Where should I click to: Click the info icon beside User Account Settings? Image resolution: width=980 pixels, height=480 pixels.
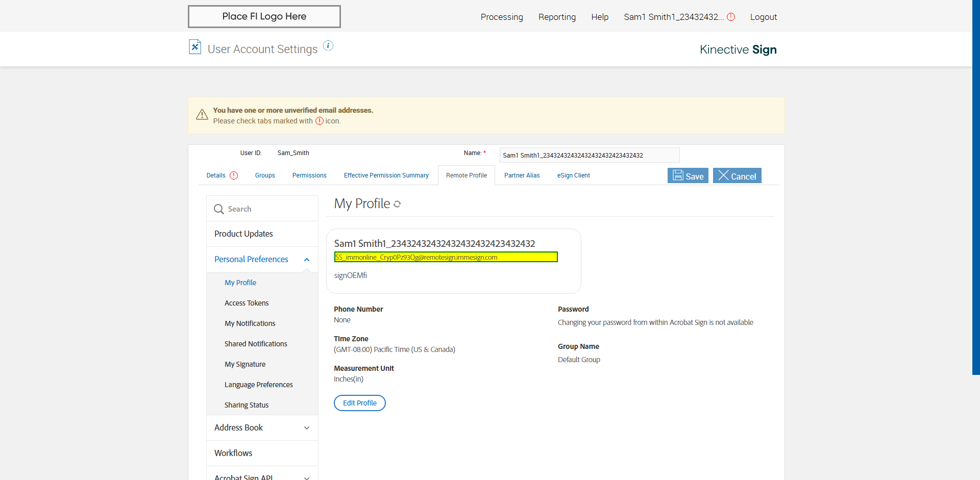tap(328, 46)
